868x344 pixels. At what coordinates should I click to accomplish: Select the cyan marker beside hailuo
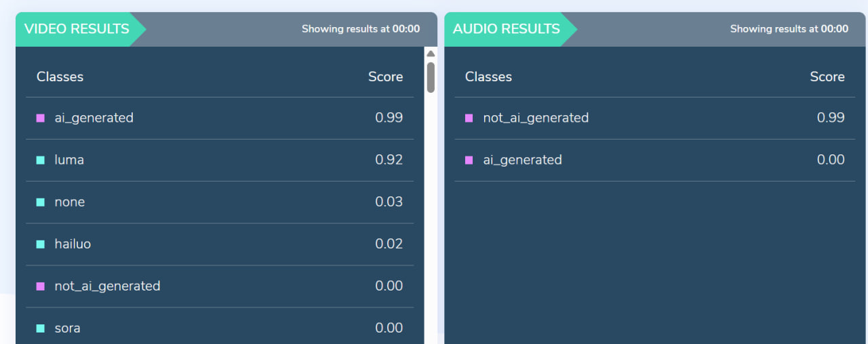pyautogui.click(x=41, y=244)
